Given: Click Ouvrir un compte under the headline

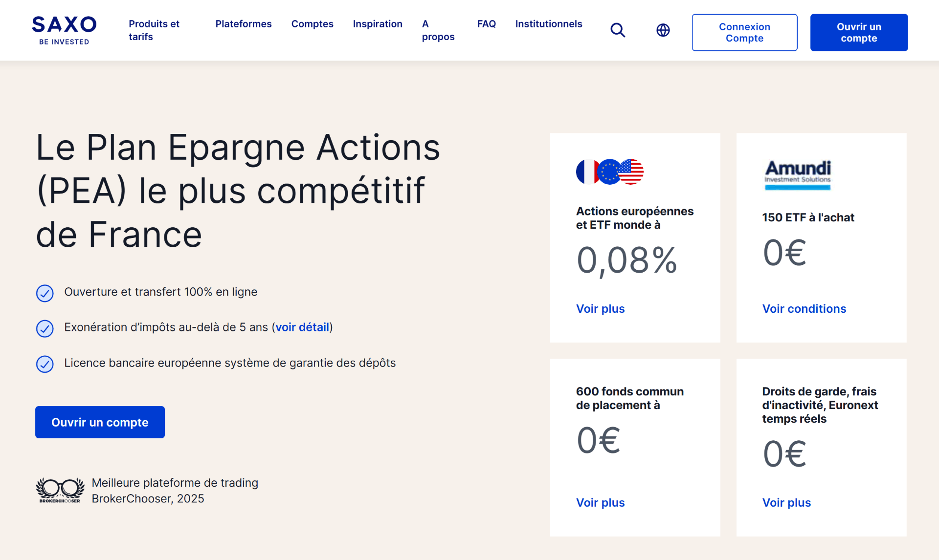Looking at the screenshot, I should (100, 422).
